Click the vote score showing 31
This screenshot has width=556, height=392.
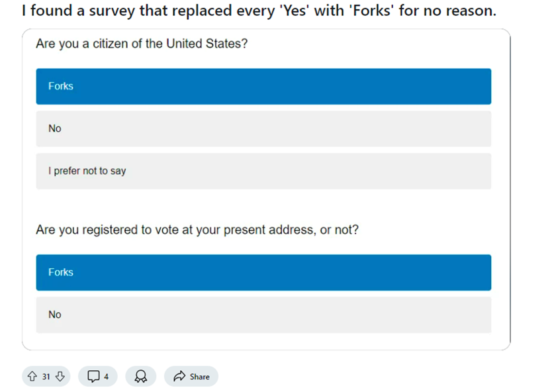click(x=46, y=377)
